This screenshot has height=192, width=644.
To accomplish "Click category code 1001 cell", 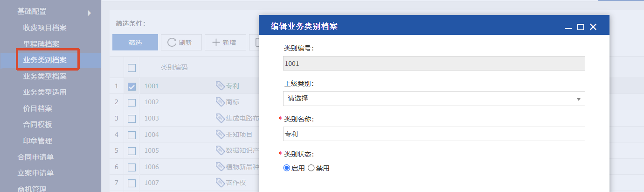I will pos(175,86).
